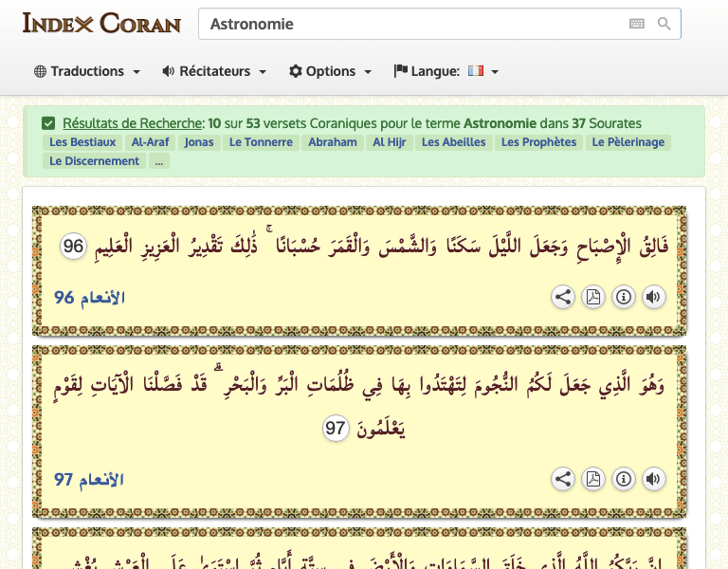Image resolution: width=728 pixels, height=569 pixels.
Task: Click the Index Coran logo
Action: [101, 23]
